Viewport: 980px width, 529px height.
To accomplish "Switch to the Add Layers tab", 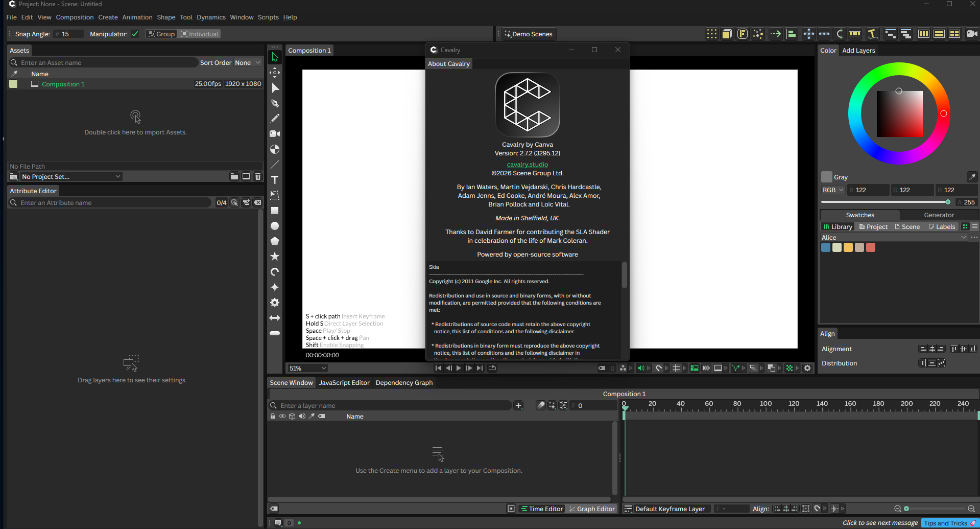I will [x=858, y=50].
